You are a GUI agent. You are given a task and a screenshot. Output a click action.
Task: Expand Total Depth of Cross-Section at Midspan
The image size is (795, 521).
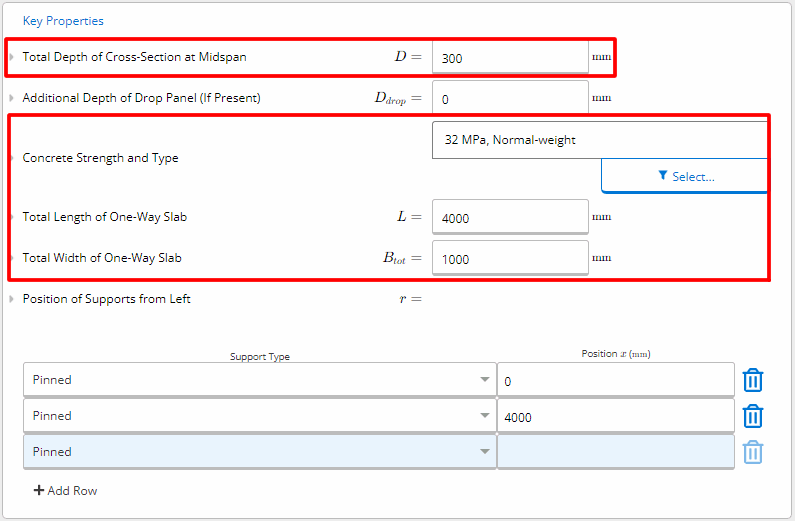11,57
